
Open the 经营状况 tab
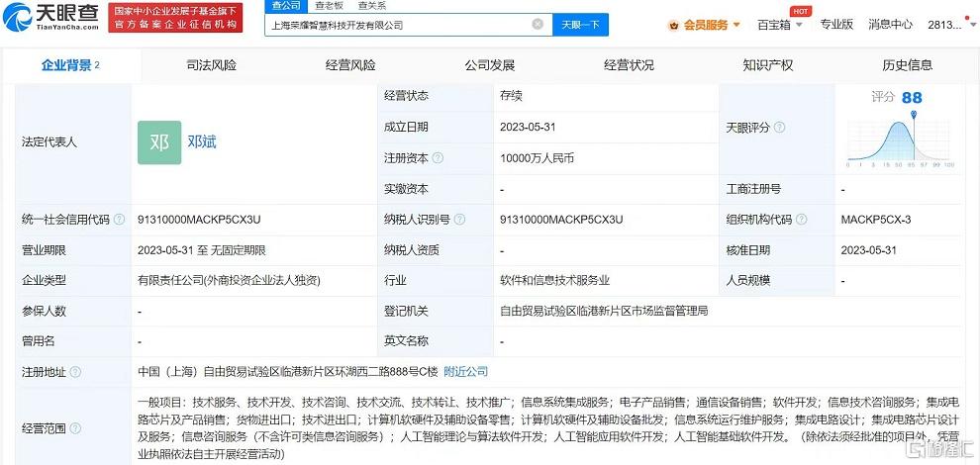[629, 65]
